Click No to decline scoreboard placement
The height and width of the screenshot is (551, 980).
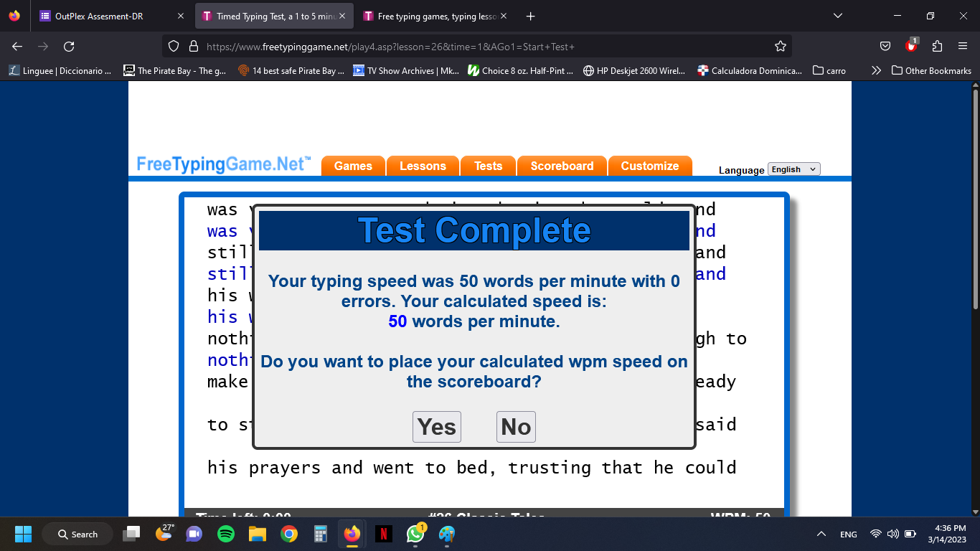click(516, 427)
